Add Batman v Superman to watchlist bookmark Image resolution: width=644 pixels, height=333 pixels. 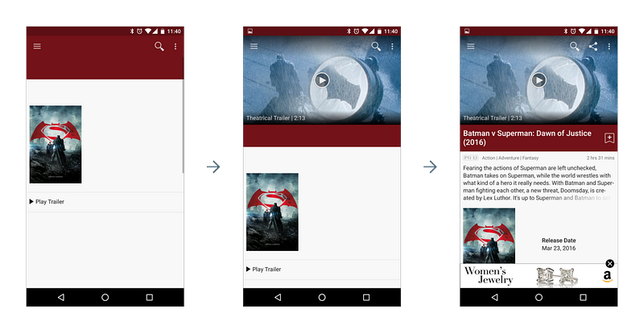pos(609,138)
